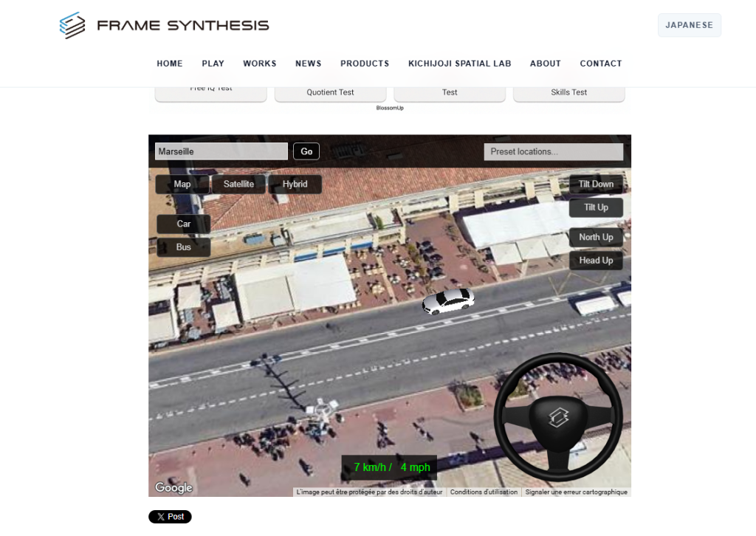756x536 pixels.
Task: Click the image copyright notice text
Action: (x=369, y=492)
